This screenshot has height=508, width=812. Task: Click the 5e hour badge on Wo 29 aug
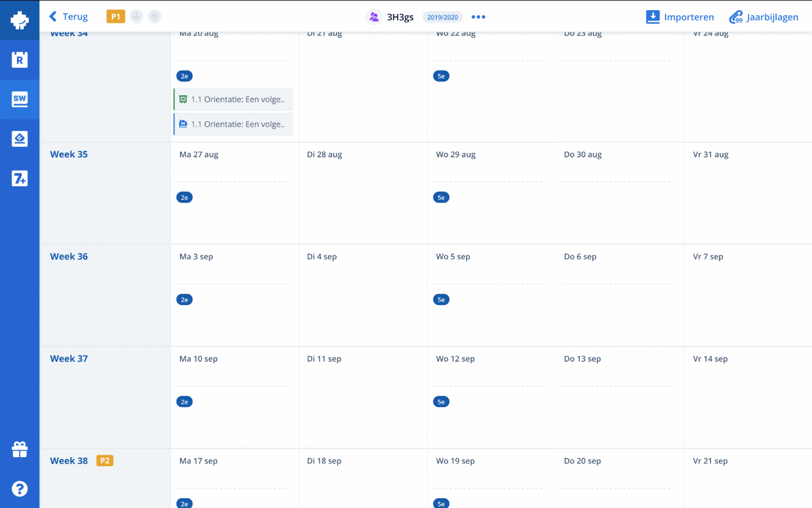pos(441,197)
